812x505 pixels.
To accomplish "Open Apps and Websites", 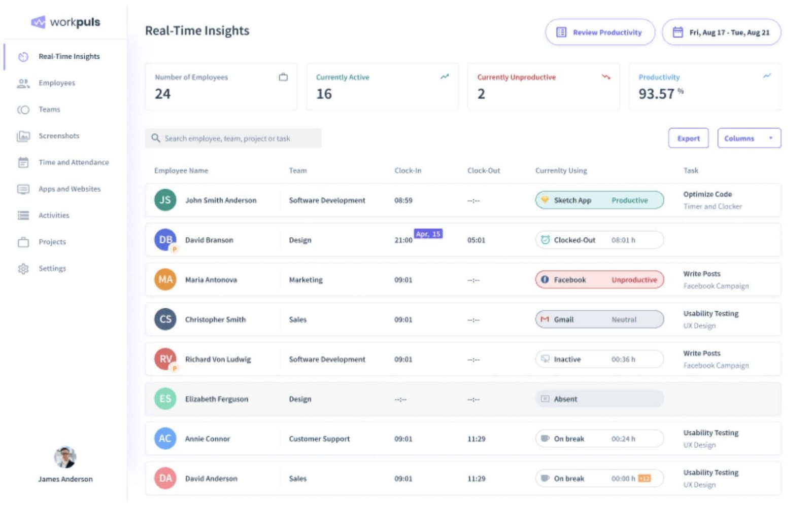I will pyautogui.click(x=69, y=189).
